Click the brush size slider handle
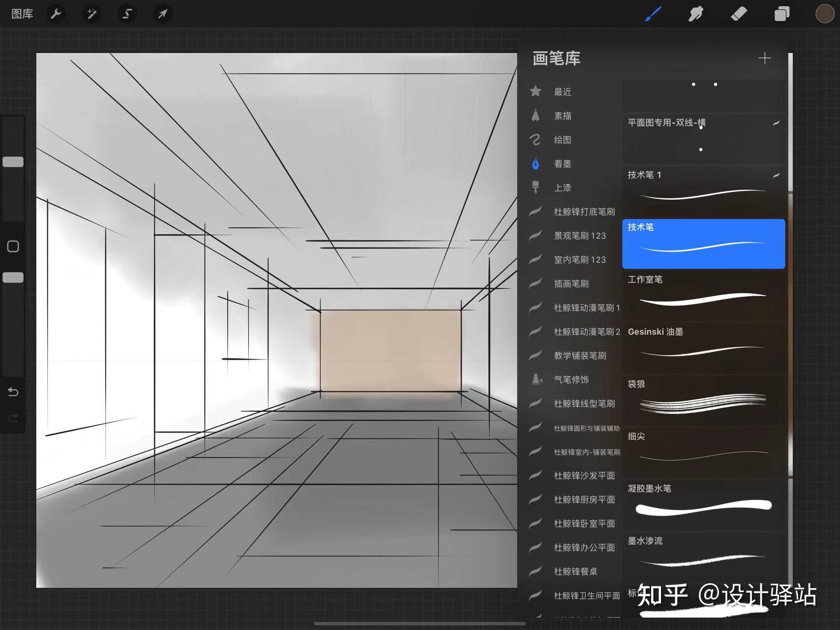 [x=13, y=162]
